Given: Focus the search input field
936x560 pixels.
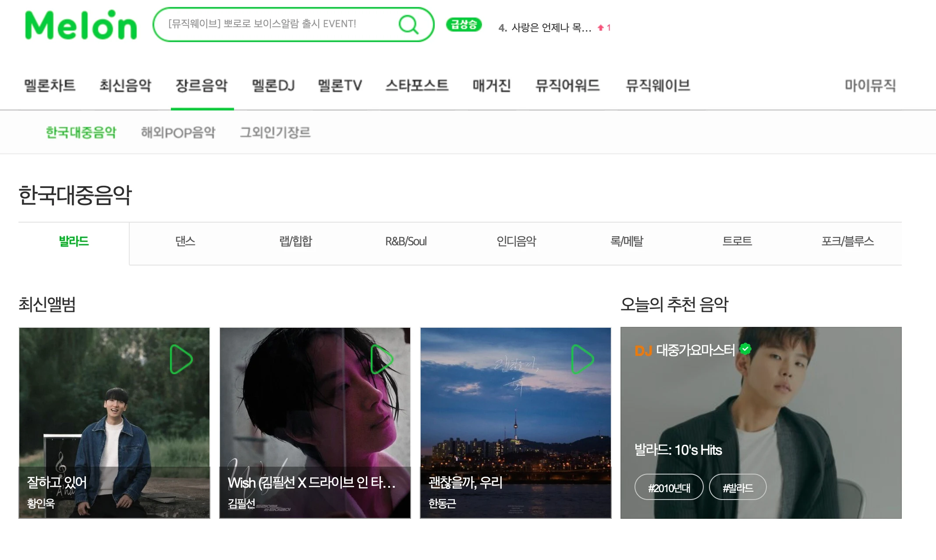Looking at the screenshot, I should pyautogui.click(x=276, y=24).
